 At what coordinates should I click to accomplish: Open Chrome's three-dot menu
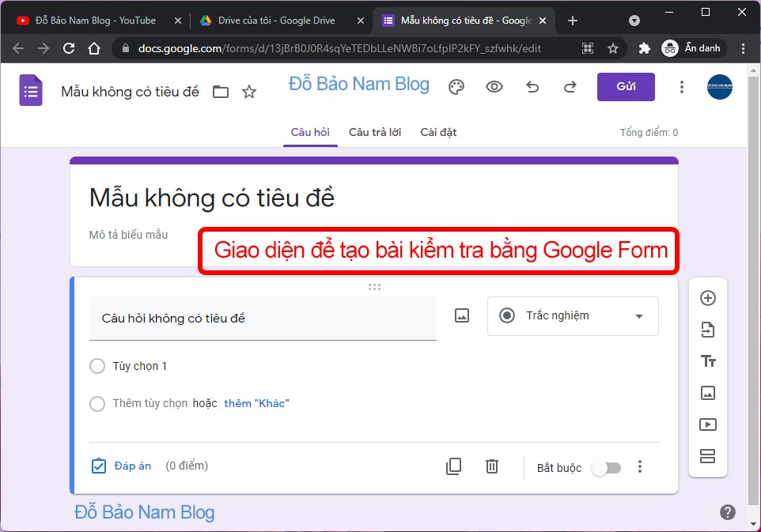pos(743,48)
